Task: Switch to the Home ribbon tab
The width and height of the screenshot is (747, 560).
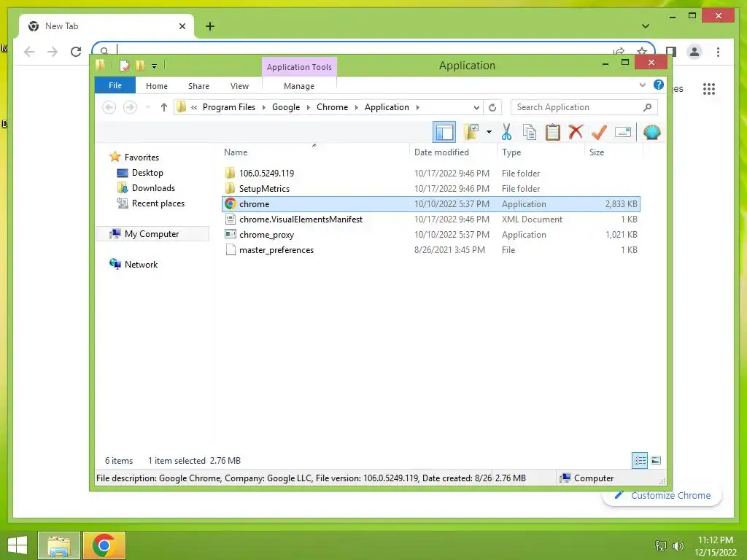Action: (157, 86)
